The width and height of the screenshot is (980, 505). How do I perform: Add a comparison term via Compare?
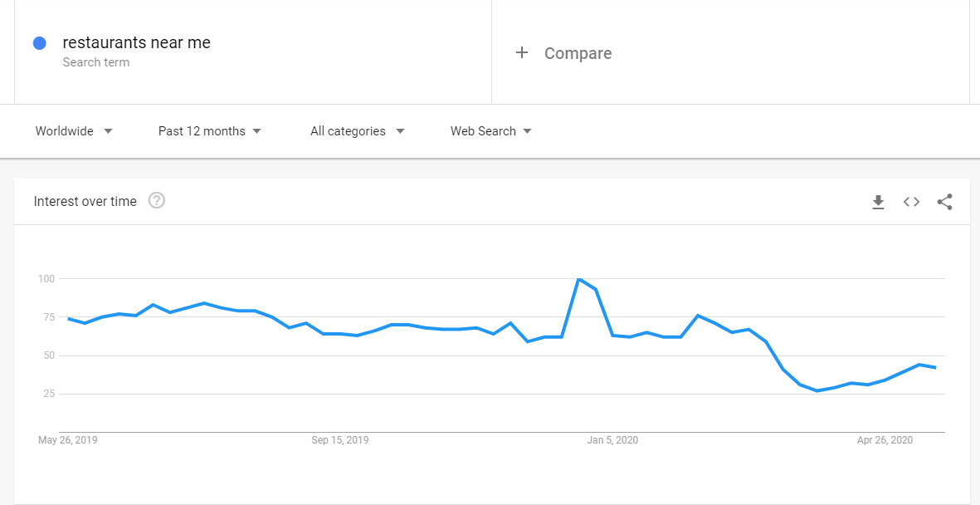click(x=578, y=53)
